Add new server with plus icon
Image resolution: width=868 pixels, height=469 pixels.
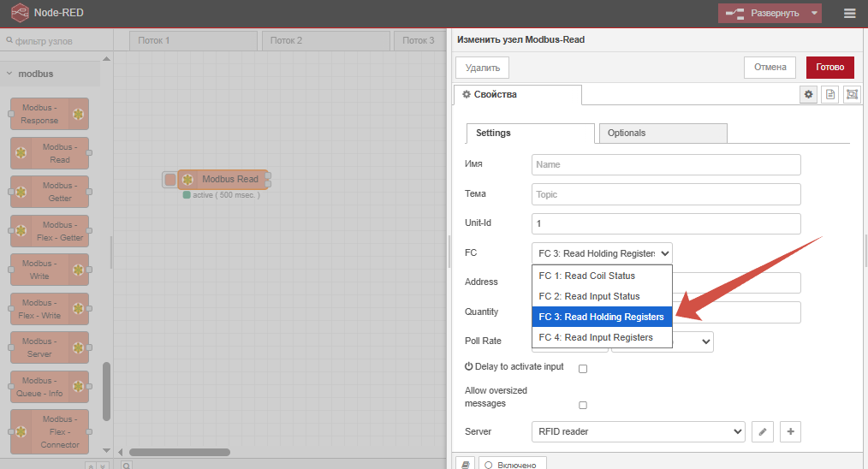tap(790, 432)
